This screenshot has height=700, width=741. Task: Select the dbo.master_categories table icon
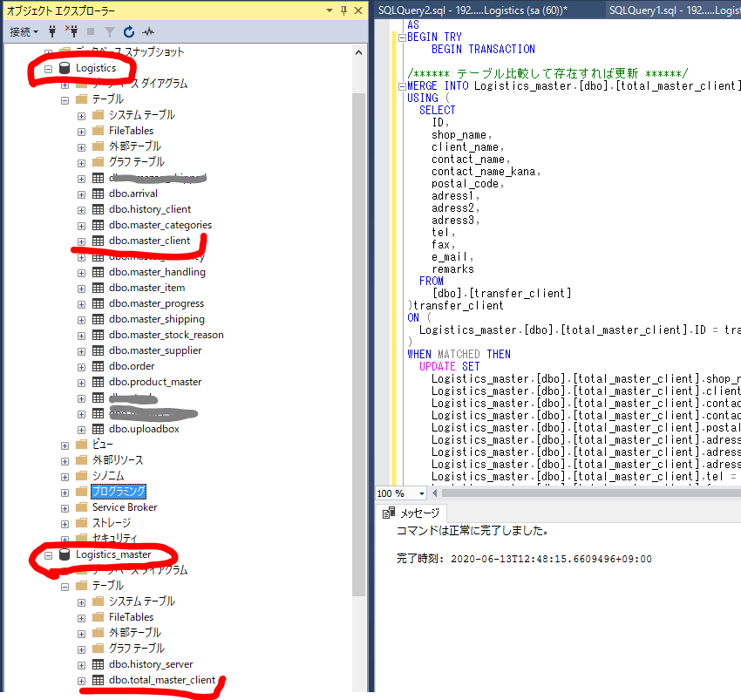pyautogui.click(x=98, y=225)
